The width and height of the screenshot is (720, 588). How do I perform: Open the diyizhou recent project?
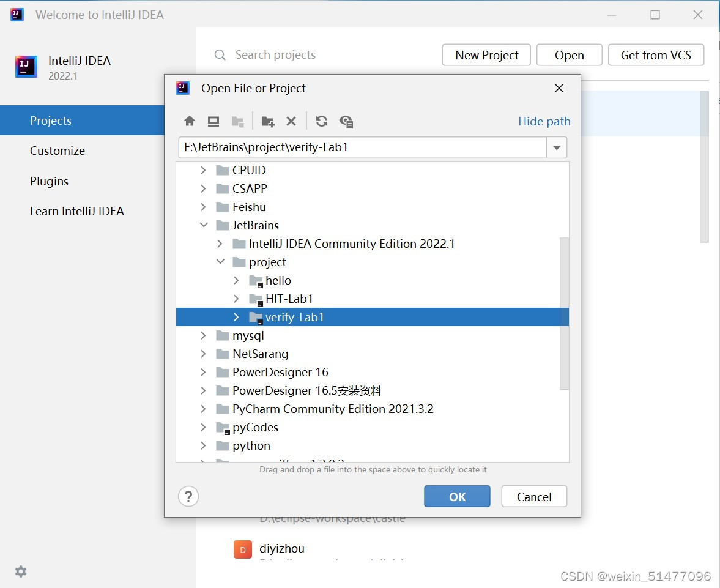[281, 548]
